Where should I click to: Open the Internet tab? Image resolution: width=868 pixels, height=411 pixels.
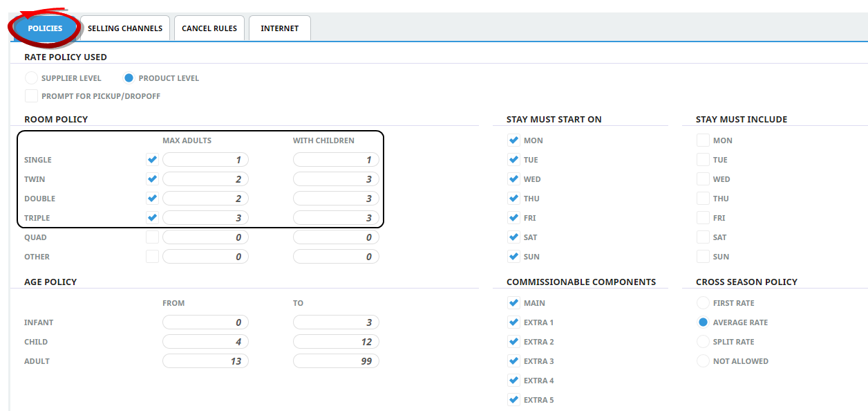pyautogui.click(x=279, y=28)
